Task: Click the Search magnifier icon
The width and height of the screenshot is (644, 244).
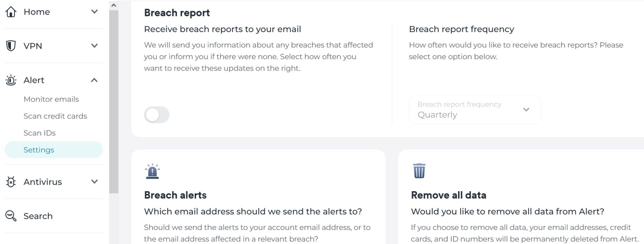Action: coord(11,216)
